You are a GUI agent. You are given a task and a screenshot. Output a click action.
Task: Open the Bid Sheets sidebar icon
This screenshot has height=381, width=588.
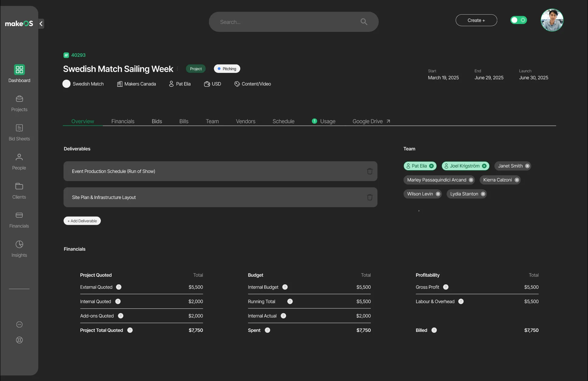[x=19, y=128]
